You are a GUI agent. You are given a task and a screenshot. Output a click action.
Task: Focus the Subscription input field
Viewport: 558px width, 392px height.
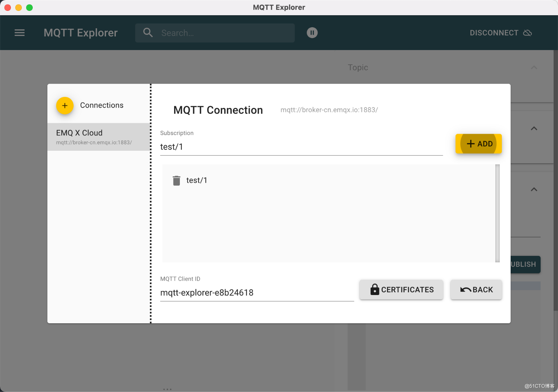pyautogui.click(x=301, y=147)
